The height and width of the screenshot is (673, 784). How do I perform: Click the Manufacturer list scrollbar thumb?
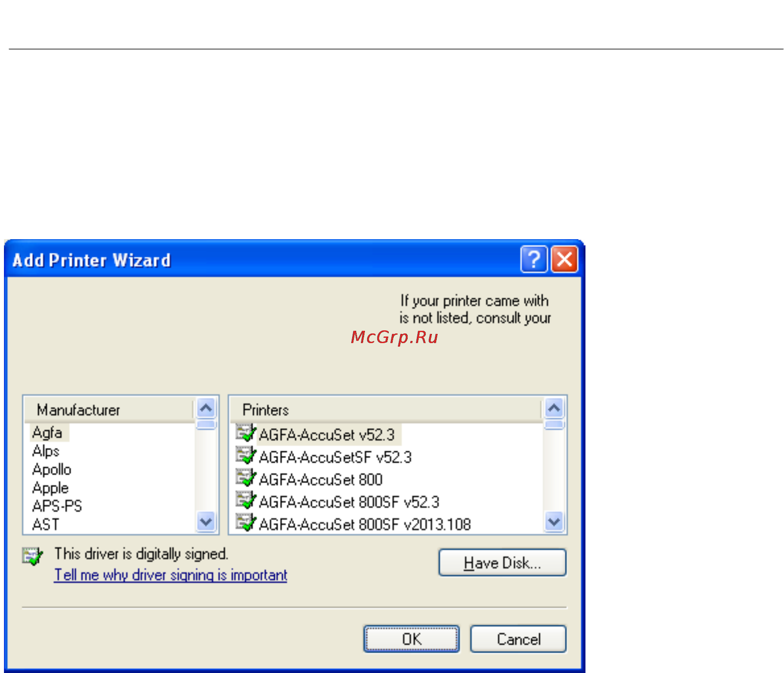pos(206,425)
